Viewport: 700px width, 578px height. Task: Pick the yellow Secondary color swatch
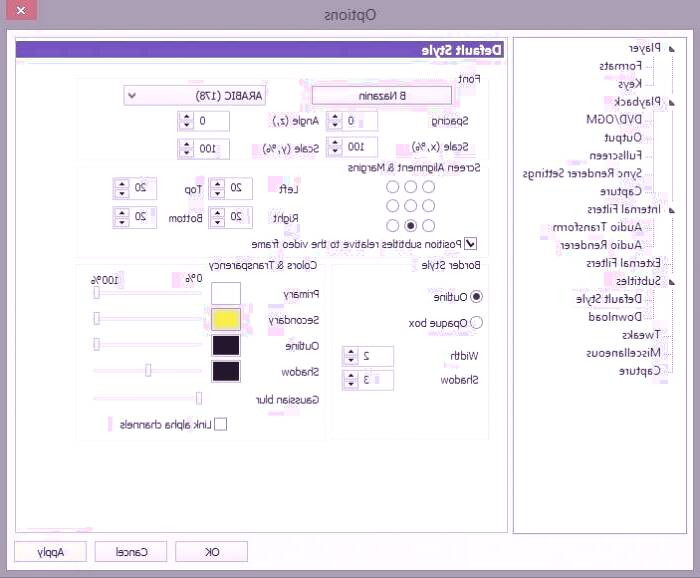coord(226,319)
